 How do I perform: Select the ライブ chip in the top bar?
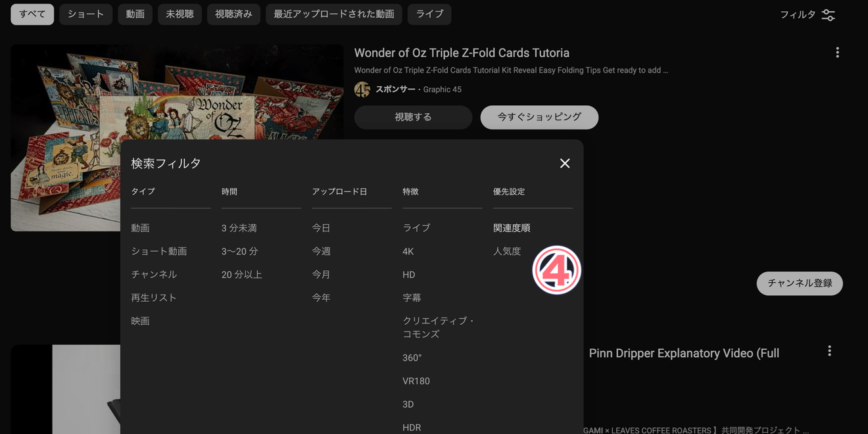429,14
